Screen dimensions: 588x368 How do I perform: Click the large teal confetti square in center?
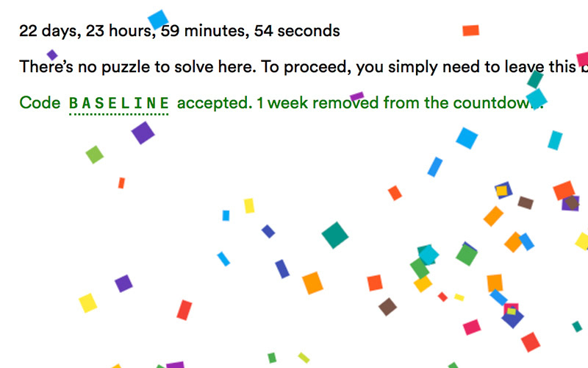[x=335, y=235]
